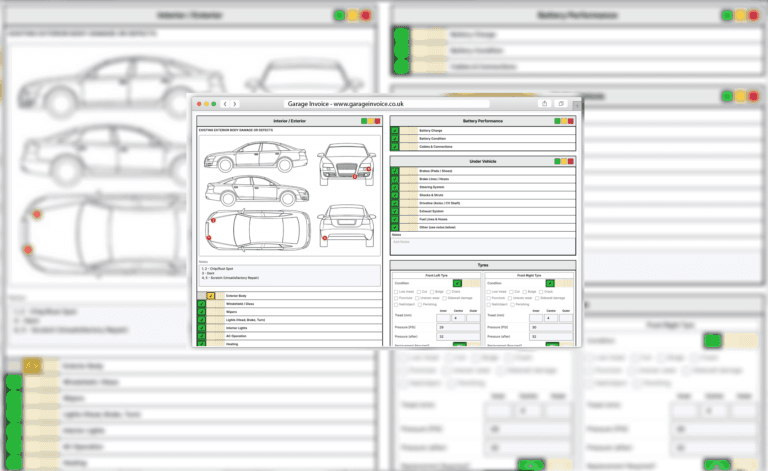Click yellow swatch in Battery Performance header
This screenshot has width=768, height=471.
point(565,121)
